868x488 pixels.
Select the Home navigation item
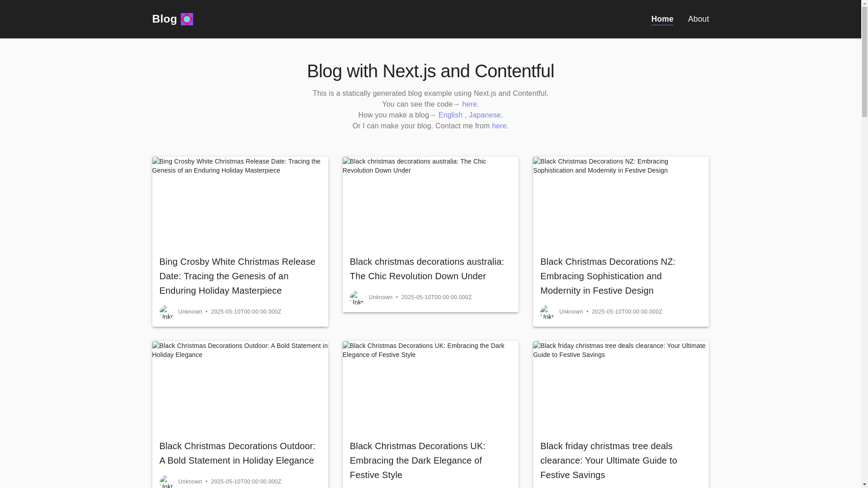click(x=662, y=19)
